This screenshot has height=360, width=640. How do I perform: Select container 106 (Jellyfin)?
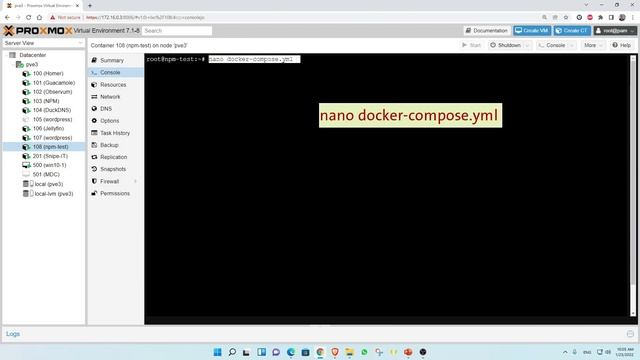[x=48, y=129]
